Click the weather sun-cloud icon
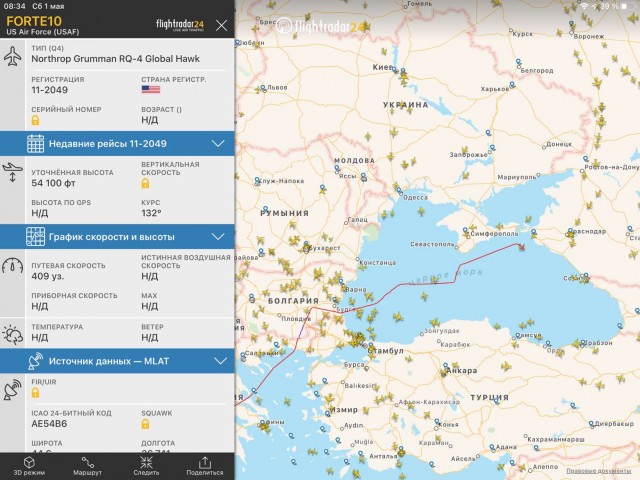This screenshot has width=640, height=480. point(13,335)
